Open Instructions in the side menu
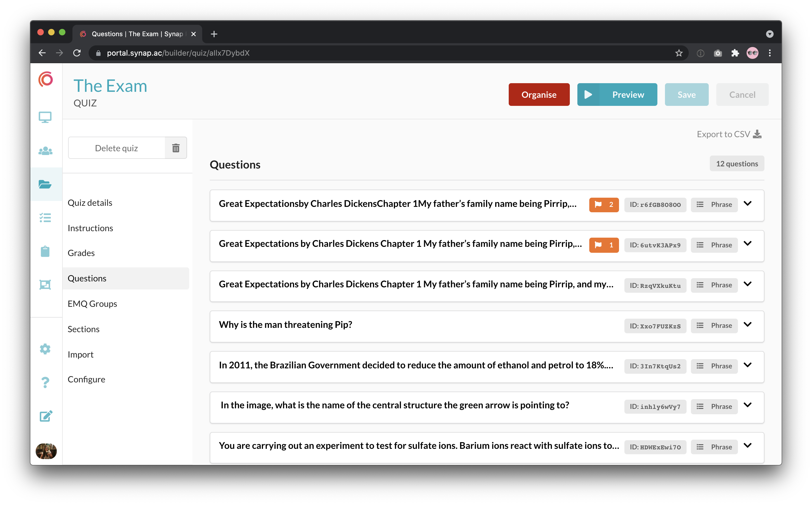Viewport: 812px width, 505px height. coord(90,228)
